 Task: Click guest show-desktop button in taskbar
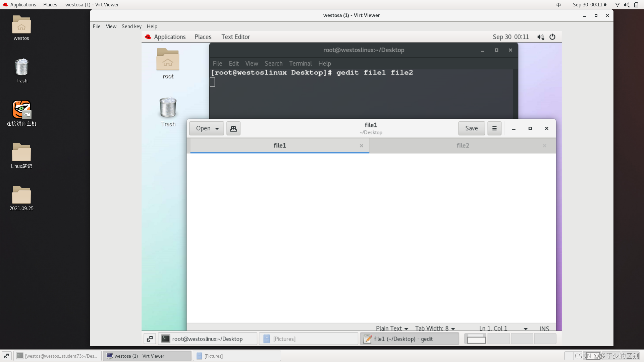coord(150,339)
